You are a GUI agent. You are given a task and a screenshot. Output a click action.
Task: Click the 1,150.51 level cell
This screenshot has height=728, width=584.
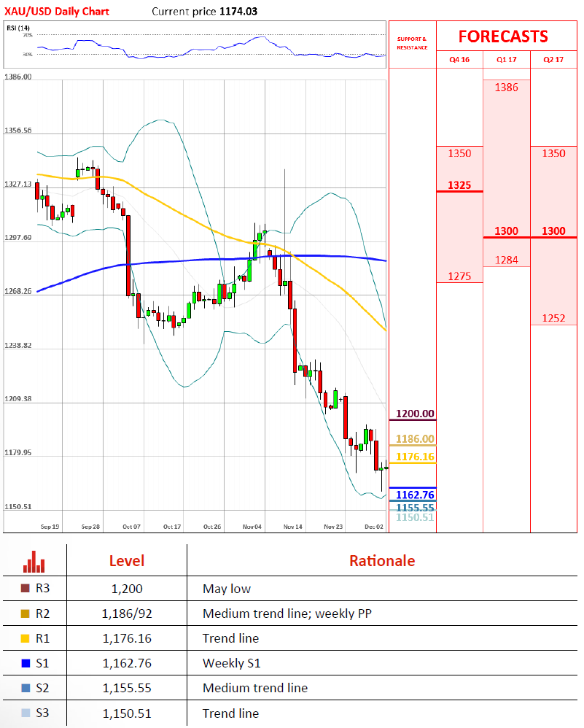click(127, 713)
